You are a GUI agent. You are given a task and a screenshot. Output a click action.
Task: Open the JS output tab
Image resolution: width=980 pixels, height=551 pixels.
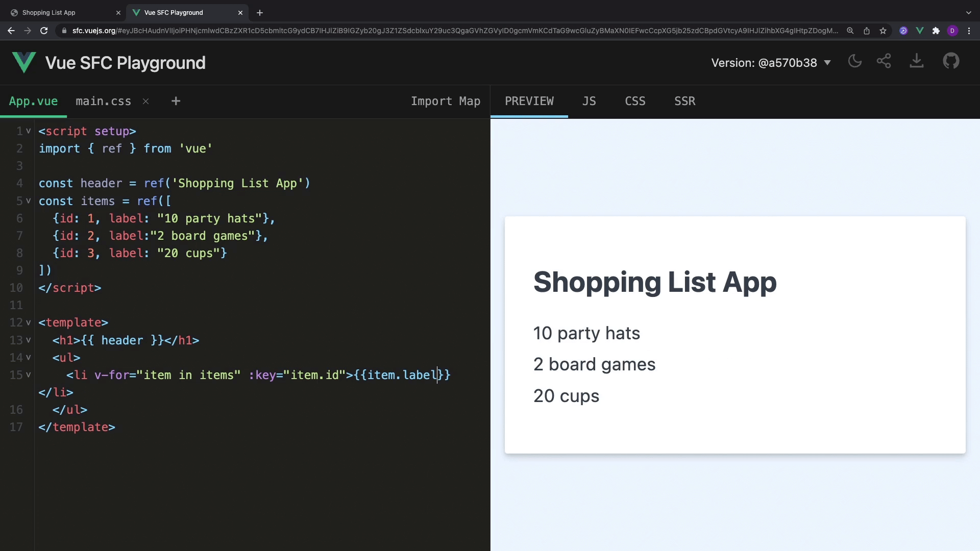(x=589, y=102)
